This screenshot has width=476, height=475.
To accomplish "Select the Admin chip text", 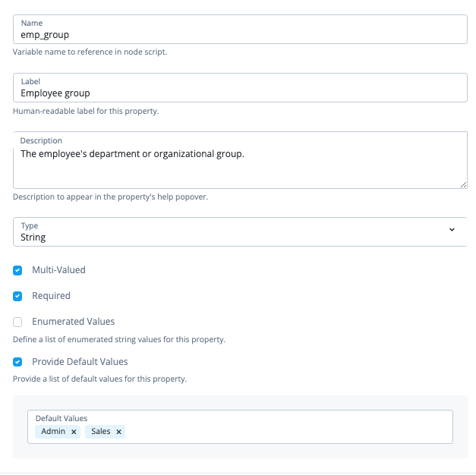I will 53,431.
